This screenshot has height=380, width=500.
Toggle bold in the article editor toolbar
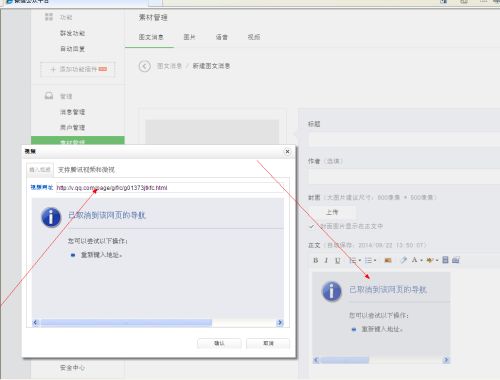coord(316,260)
